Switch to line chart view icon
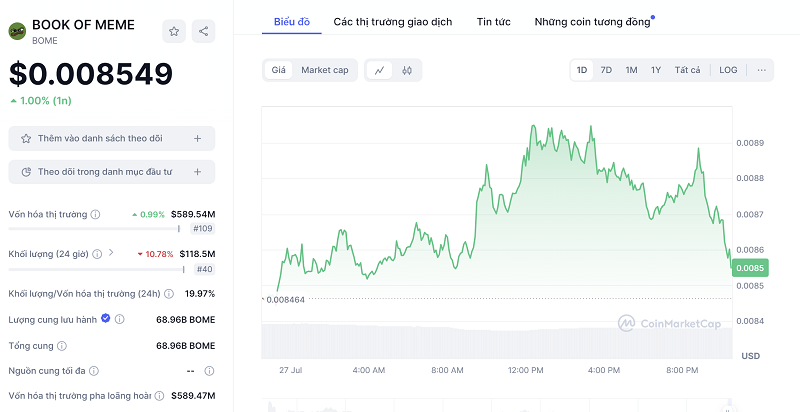The height and width of the screenshot is (412, 800). [380, 70]
